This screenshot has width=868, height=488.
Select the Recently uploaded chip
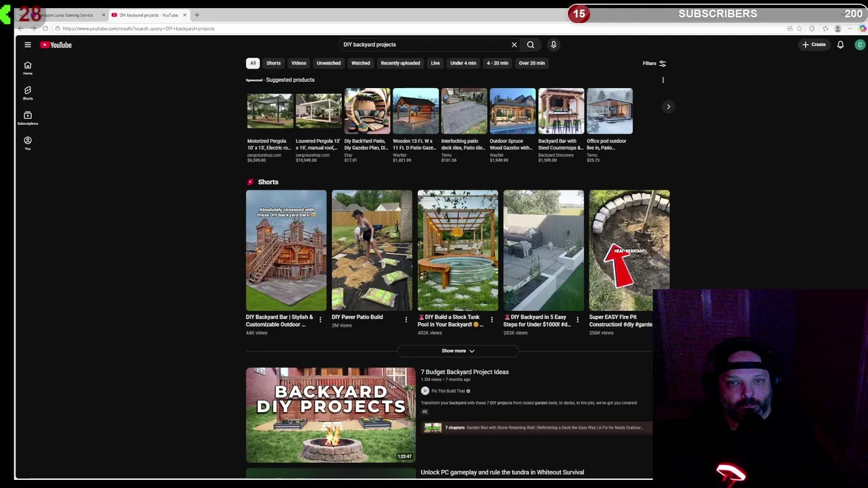tap(400, 63)
